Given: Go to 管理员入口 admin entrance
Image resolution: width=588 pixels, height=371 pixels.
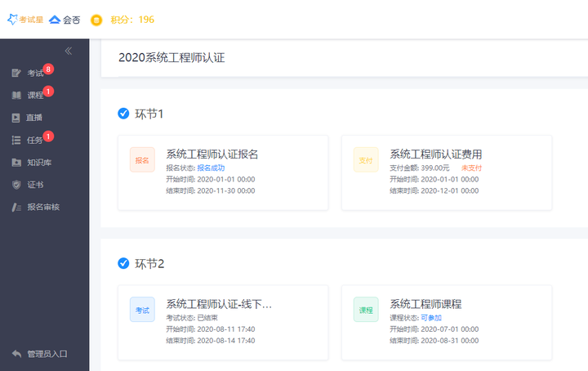Looking at the screenshot, I should tap(47, 354).
